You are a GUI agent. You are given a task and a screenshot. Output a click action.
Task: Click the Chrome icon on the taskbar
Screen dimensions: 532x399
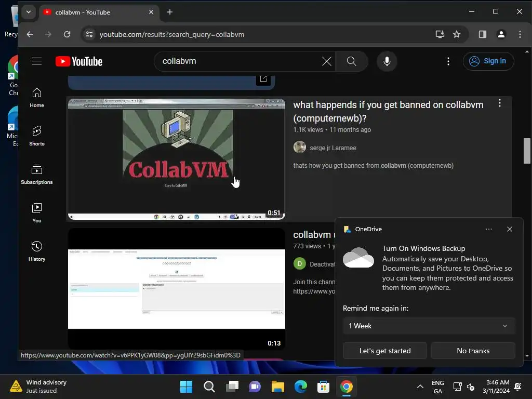pyautogui.click(x=346, y=387)
